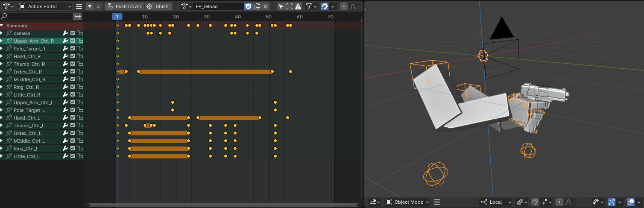Unlink the FP_reload action

(266, 6)
